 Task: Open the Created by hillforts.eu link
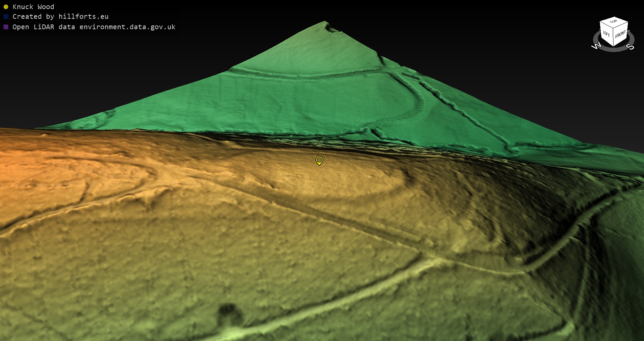[60, 16]
